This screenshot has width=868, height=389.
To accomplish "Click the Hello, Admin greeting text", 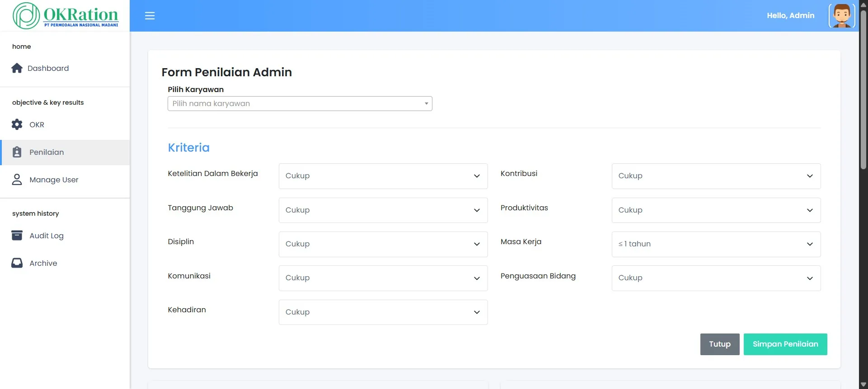I will pos(791,15).
